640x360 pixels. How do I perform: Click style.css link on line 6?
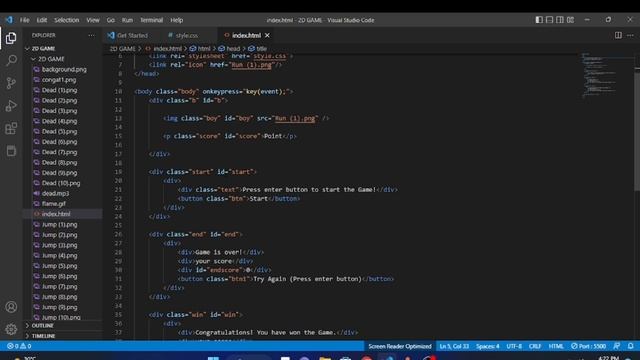269,56
